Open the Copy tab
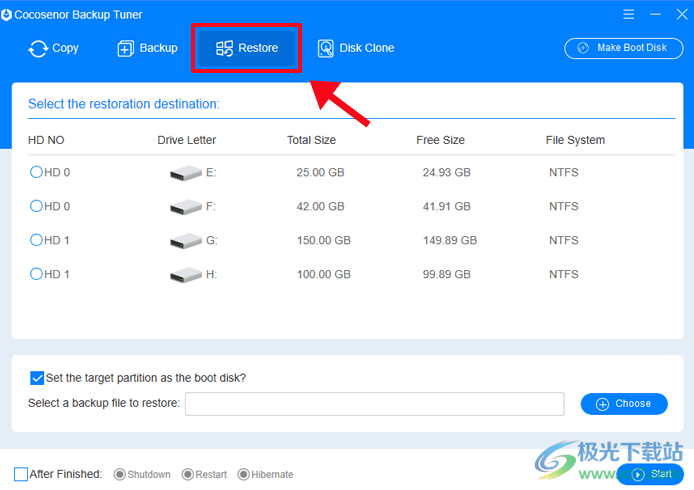Image resolution: width=694 pixels, height=490 pixels. pos(53,48)
